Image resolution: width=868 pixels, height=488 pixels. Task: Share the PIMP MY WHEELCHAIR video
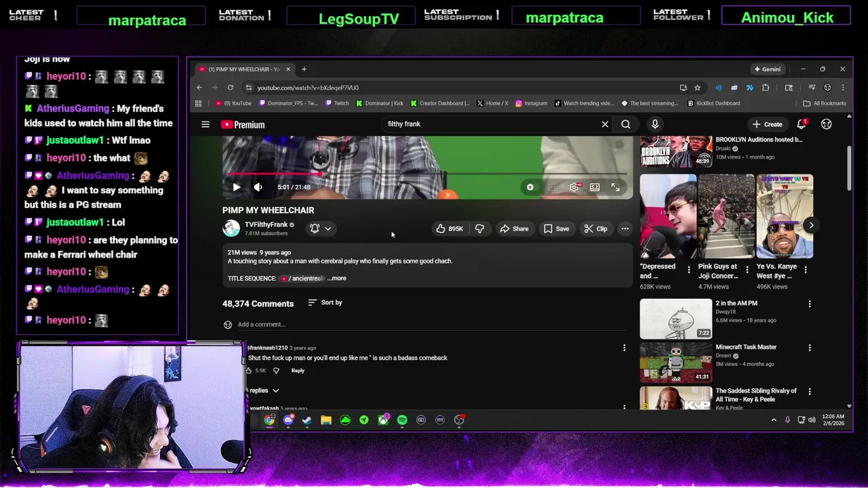(514, 229)
